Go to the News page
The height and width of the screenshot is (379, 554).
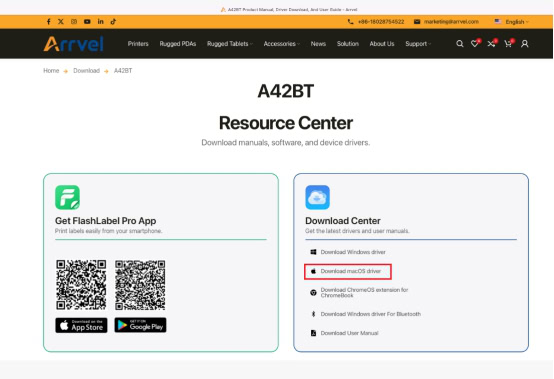[x=318, y=44]
